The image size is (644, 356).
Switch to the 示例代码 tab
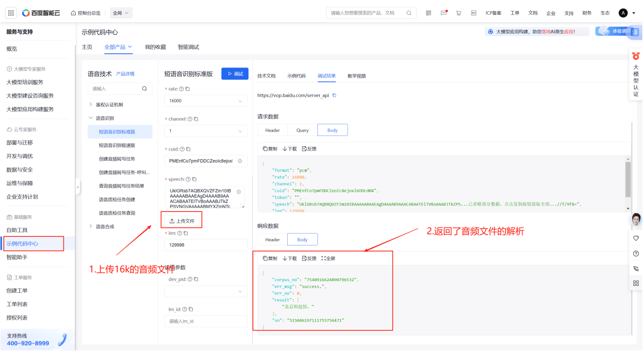coord(296,76)
